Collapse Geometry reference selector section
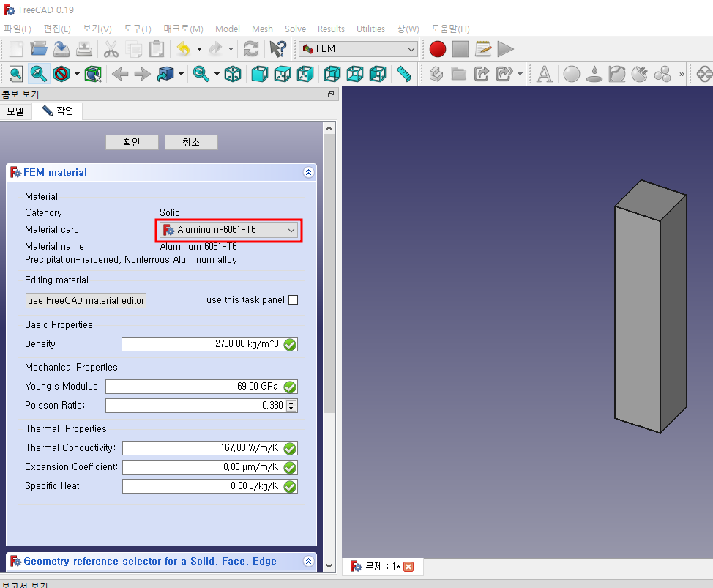The width and height of the screenshot is (713, 588). tap(308, 561)
